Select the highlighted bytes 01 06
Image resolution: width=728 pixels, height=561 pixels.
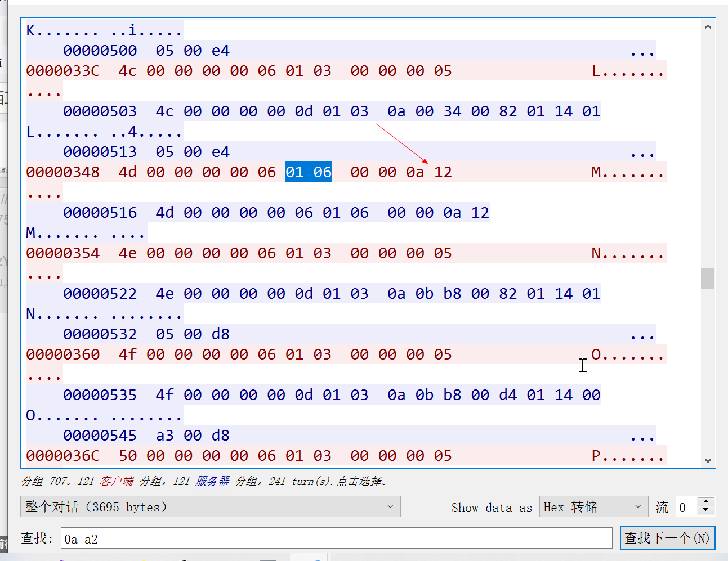[309, 172]
